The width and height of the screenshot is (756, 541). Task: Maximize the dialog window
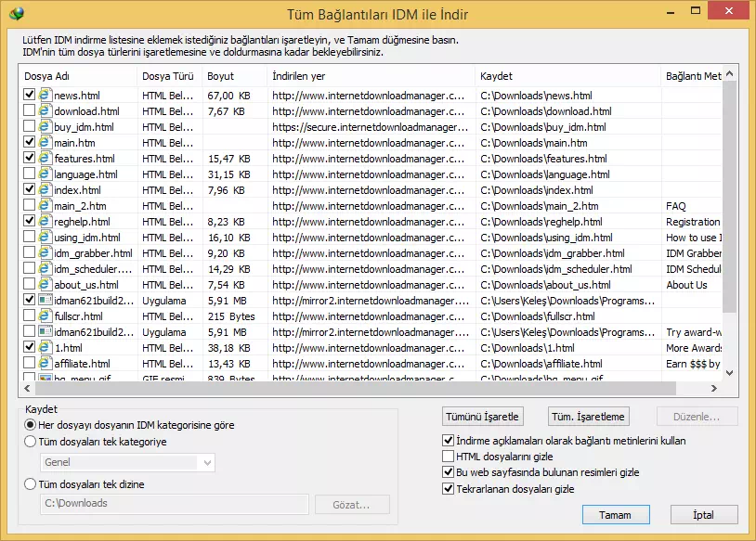[696, 10]
